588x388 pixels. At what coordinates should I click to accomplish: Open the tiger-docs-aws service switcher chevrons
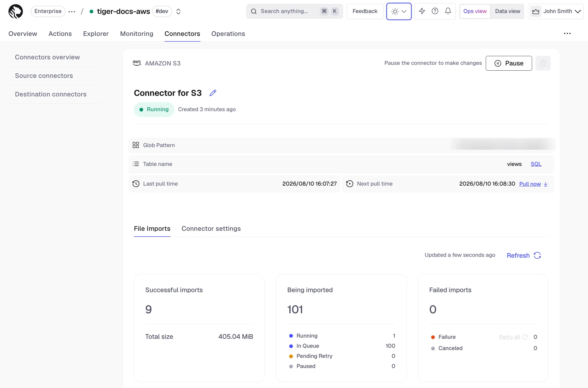tap(178, 11)
